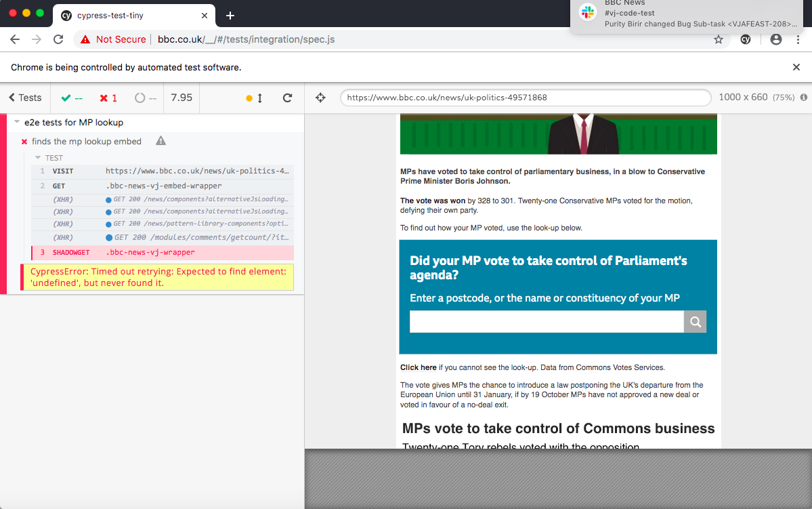Viewport: 812px width, 509px height.
Task: Click the browser forward arrow
Action: (37, 39)
